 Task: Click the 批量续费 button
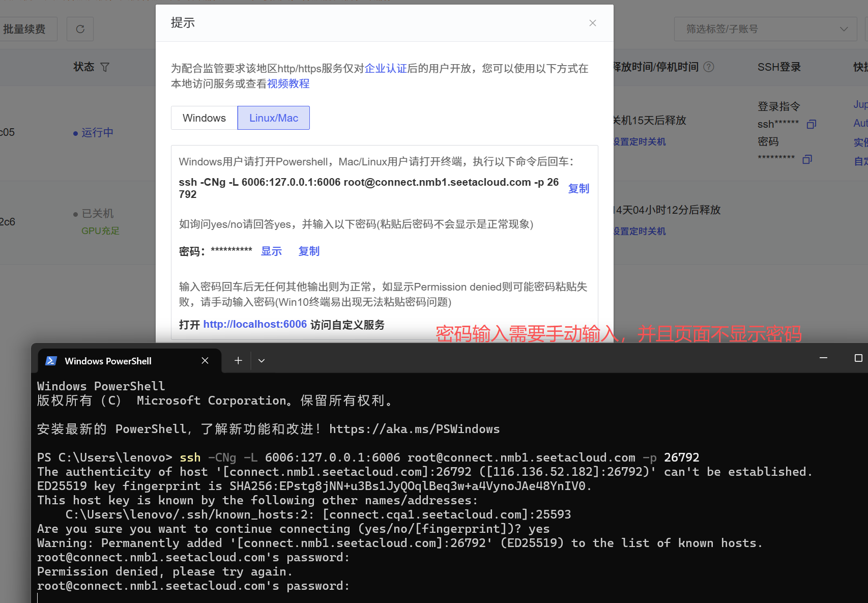point(24,29)
